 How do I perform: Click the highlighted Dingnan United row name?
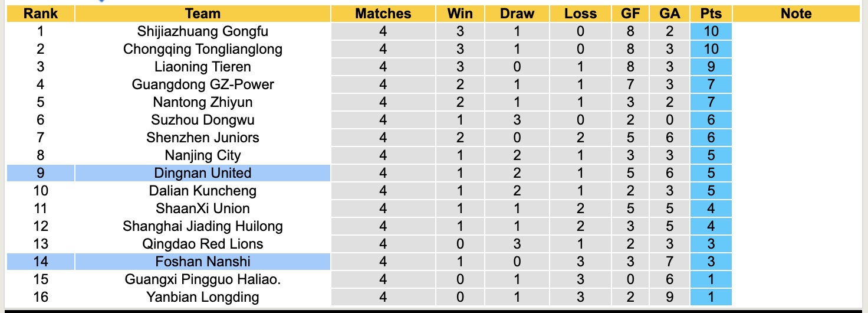202,173
